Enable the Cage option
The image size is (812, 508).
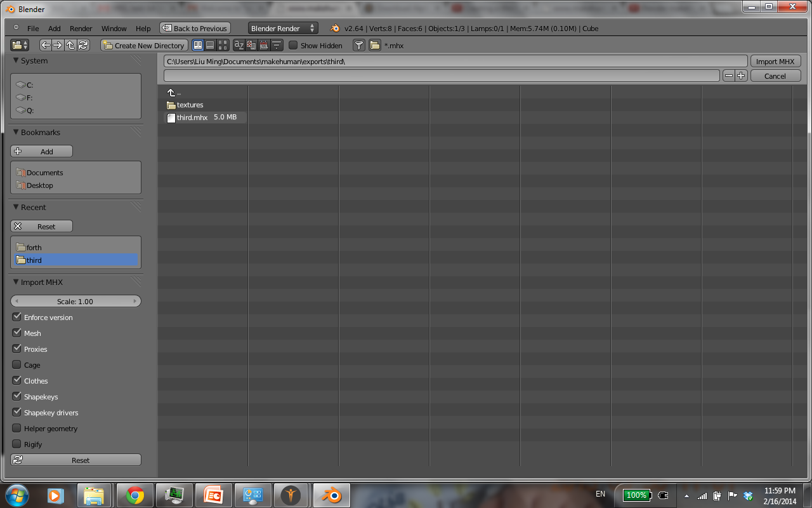(17, 364)
